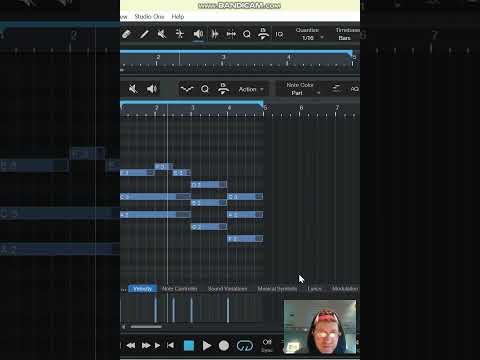This screenshot has width=480, height=360.
Task: Click the double-arrow stretch icon in the top toolbar
Action: tap(231, 34)
